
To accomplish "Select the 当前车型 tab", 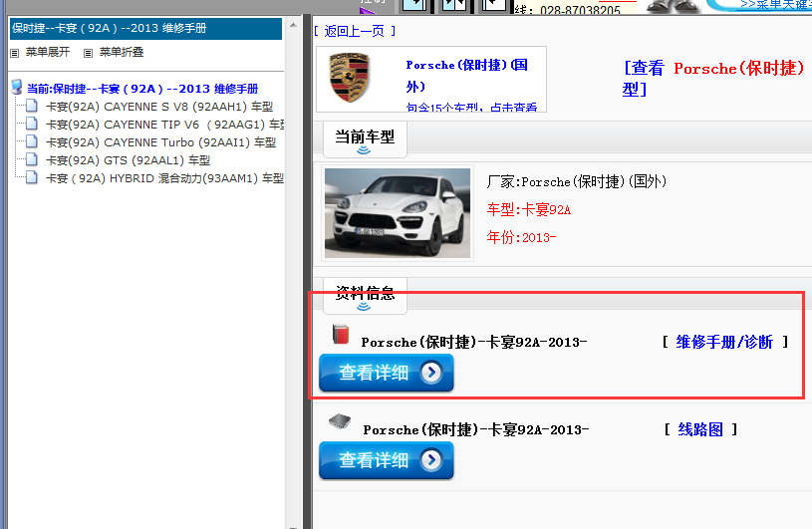I will 365,139.
